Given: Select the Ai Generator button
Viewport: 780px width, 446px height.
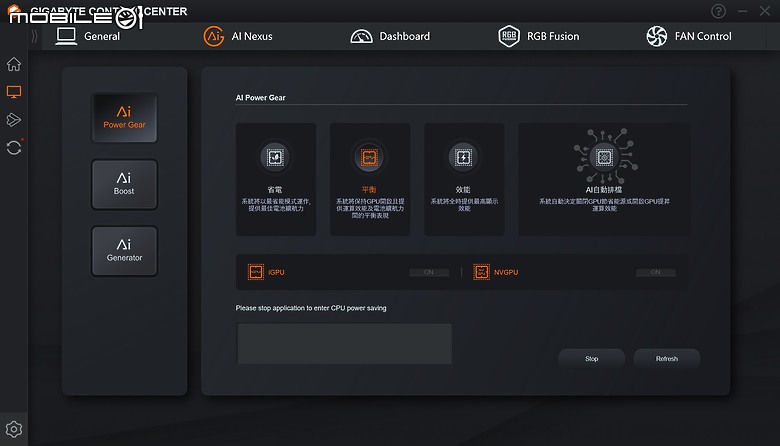Looking at the screenshot, I should [124, 251].
